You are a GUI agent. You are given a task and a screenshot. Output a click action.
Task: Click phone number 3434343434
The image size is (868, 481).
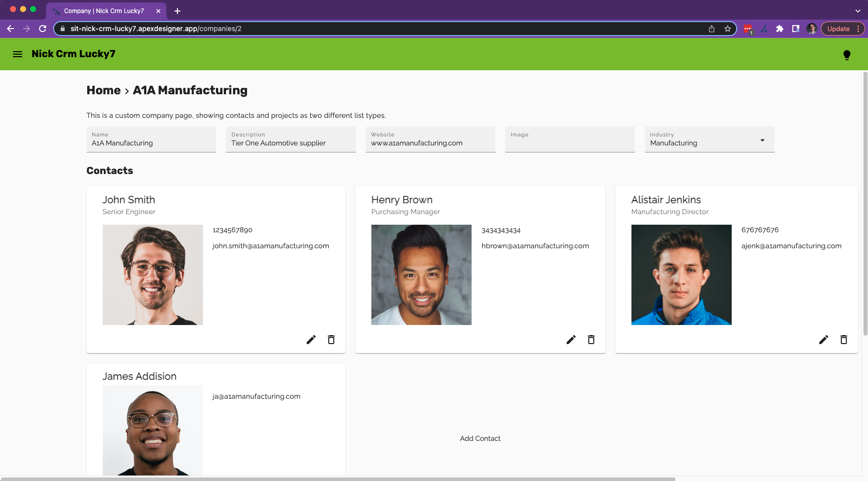click(501, 230)
